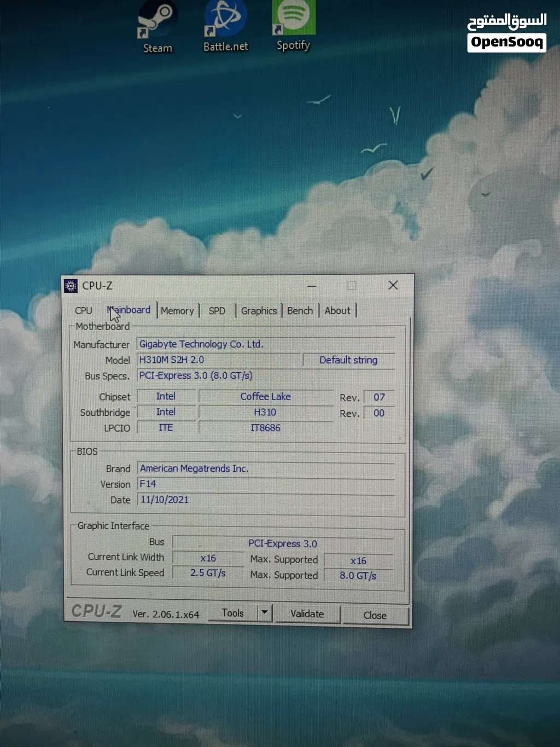Open the Battle.net desktop shortcut

225,26
